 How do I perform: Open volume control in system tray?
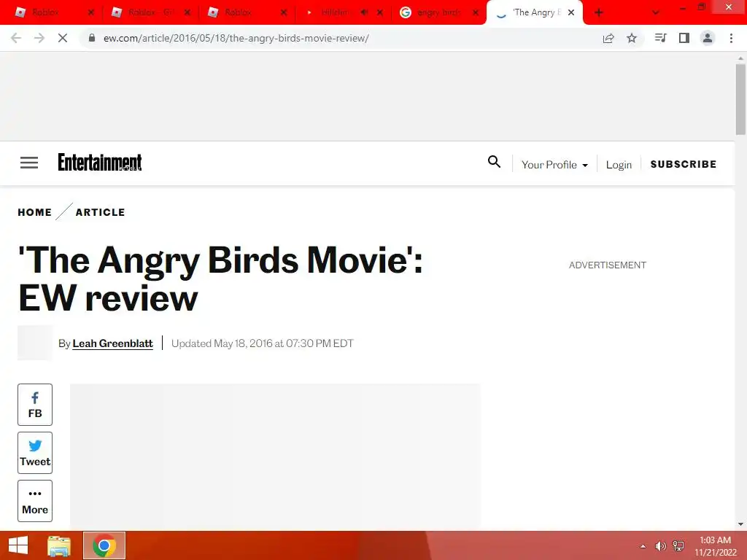[x=660, y=546]
